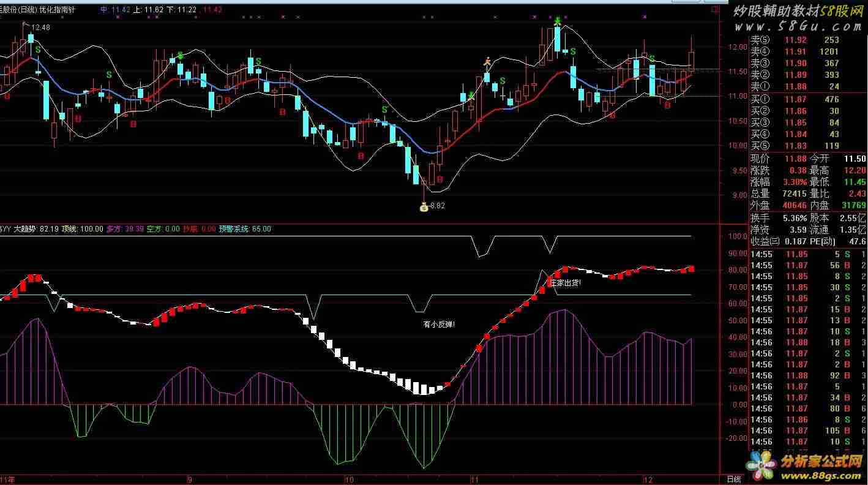Click the small square box icon at the chart's top-right corner
The width and height of the screenshot is (868, 485).
click(714, 10)
